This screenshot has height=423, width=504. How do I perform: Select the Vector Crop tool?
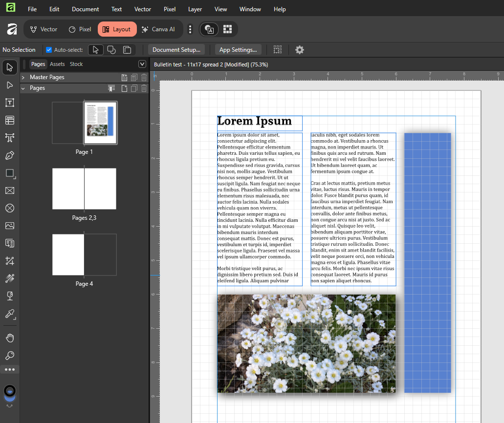(10, 261)
